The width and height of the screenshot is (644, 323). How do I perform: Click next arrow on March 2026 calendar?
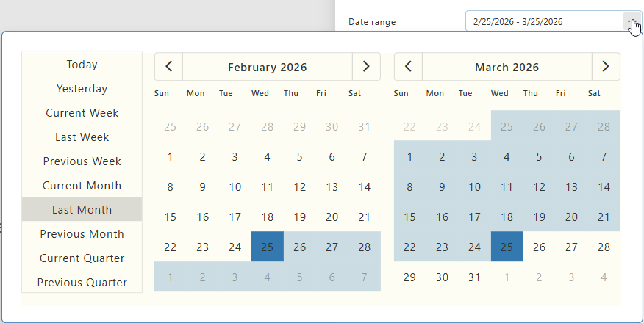point(606,67)
